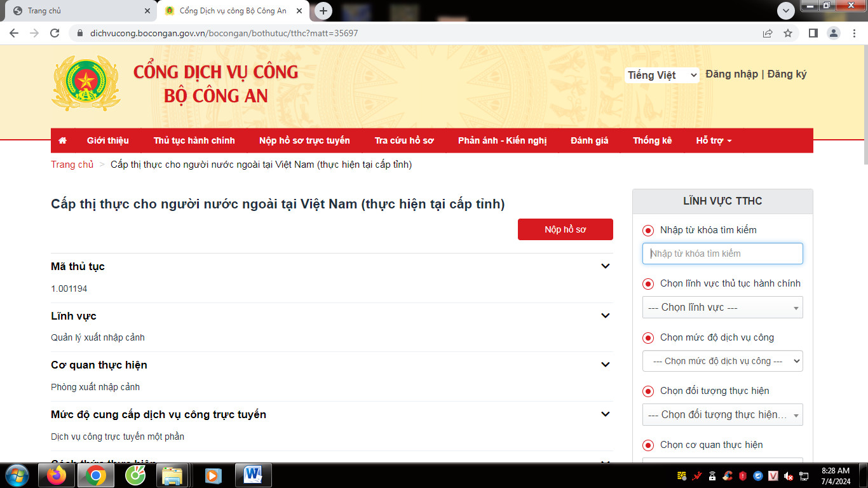Click the red Nộp hồ sơ button
This screenshot has width=868, height=488.
click(566, 229)
